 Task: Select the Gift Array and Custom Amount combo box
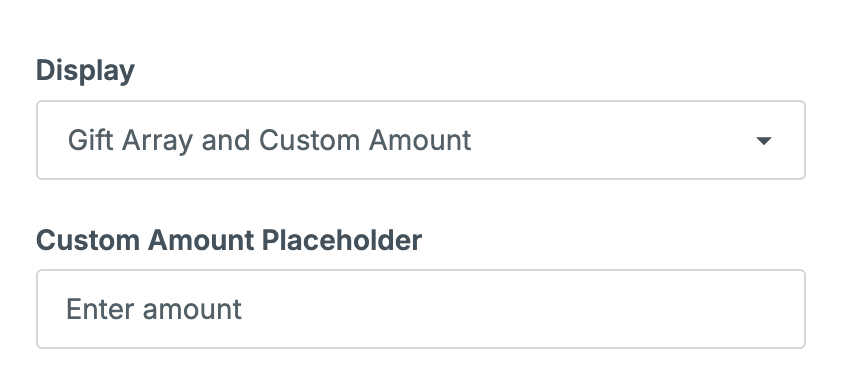coord(421,140)
